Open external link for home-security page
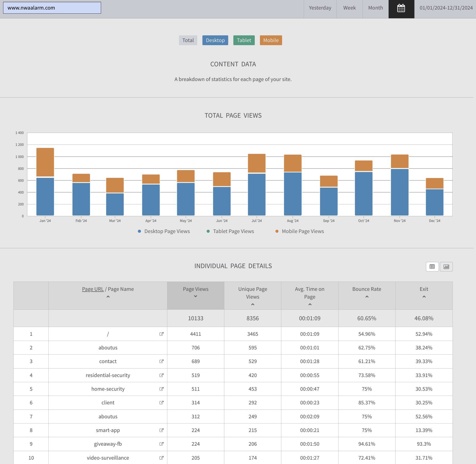 (x=161, y=389)
